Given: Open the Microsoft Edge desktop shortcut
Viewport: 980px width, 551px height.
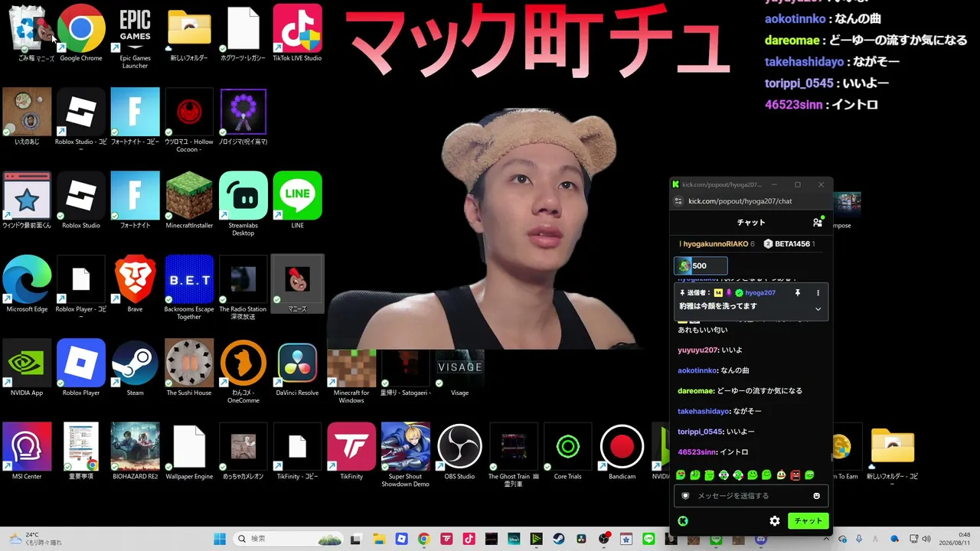Looking at the screenshot, I should [27, 283].
